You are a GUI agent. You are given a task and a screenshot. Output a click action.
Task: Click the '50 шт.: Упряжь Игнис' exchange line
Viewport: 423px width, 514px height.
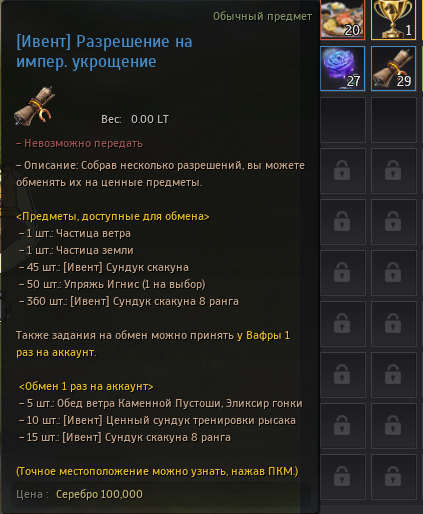click(112, 284)
